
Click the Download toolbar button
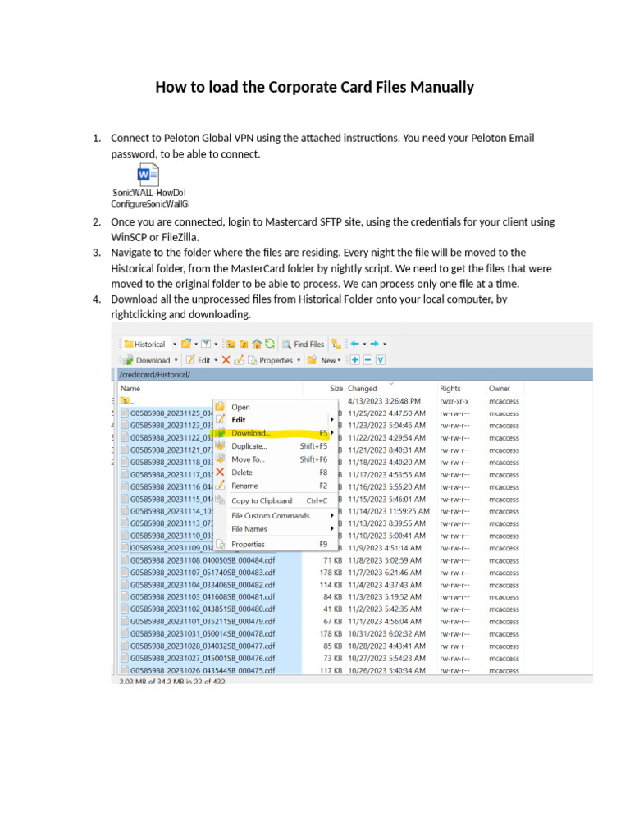pyautogui.click(x=147, y=360)
